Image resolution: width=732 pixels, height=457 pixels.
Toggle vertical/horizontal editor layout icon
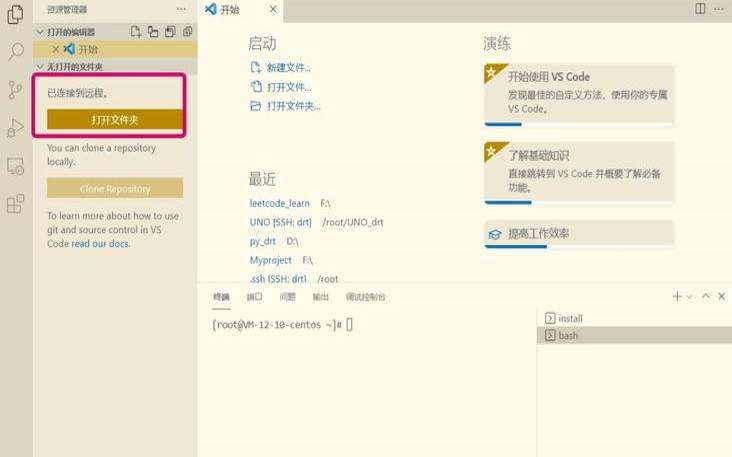(153, 32)
